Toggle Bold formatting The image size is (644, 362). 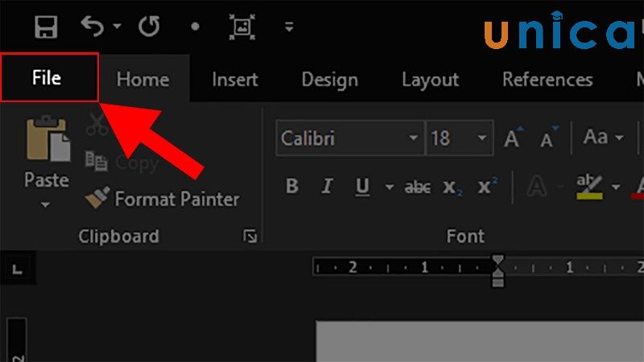[292, 187]
